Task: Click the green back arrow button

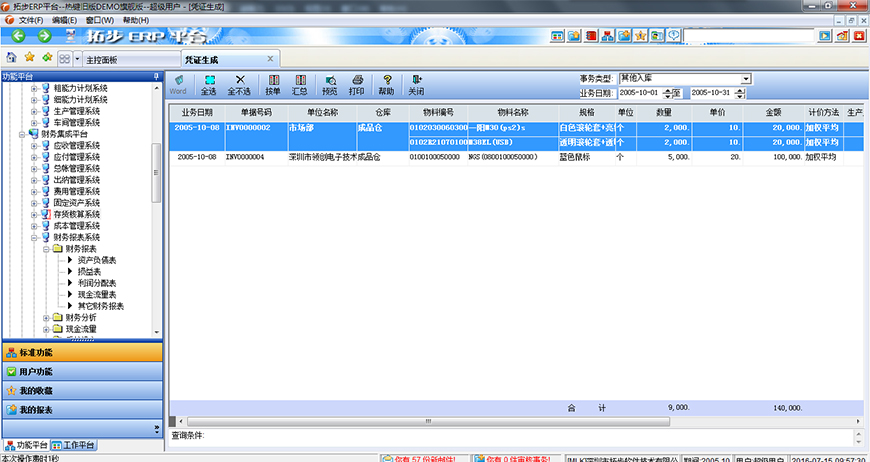Action: [x=18, y=36]
